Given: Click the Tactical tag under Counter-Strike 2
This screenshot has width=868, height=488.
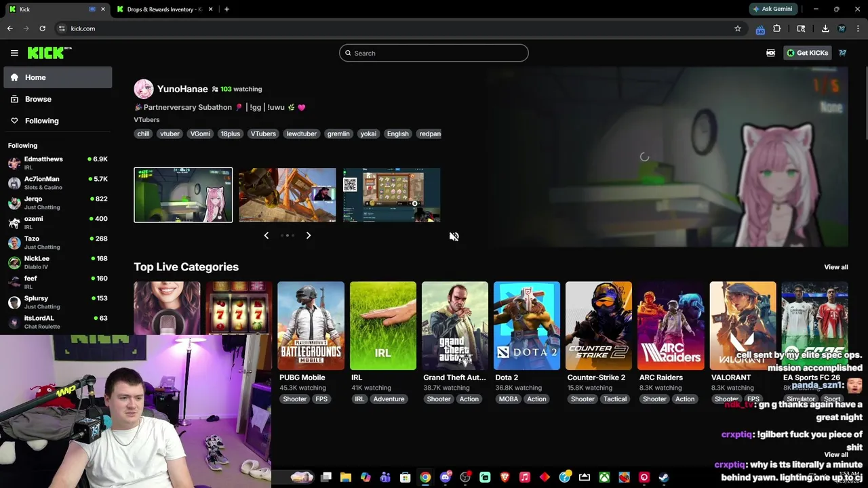Looking at the screenshot, I should point(615,399).
